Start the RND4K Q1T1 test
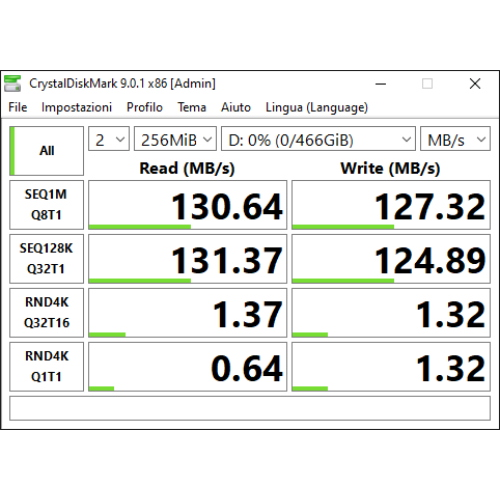This screenshot has height=500, width=500. [46, 367]
